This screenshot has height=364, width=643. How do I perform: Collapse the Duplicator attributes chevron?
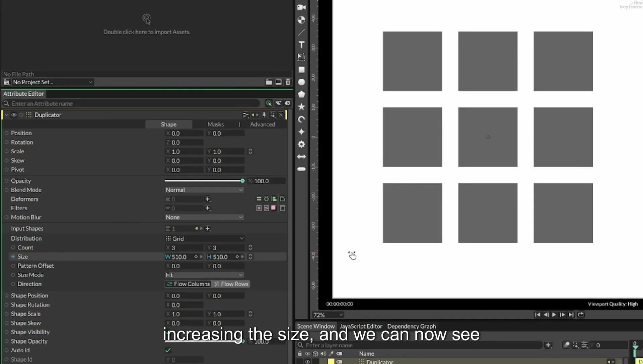pyautogui.click(x=6, y=115)
